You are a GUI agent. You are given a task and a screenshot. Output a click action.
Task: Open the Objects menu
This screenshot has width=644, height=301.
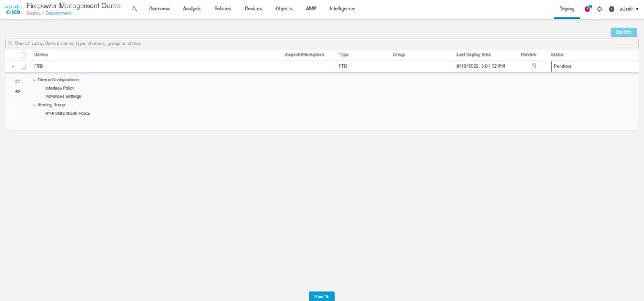tap(284, 8)
